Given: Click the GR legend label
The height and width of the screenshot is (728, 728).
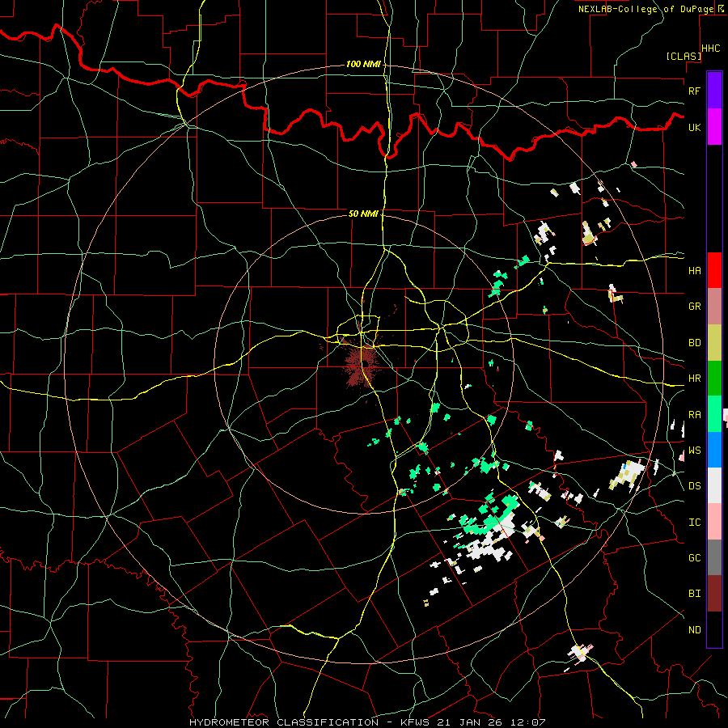Looking at the screenshot, I should (x=694, y=307).
